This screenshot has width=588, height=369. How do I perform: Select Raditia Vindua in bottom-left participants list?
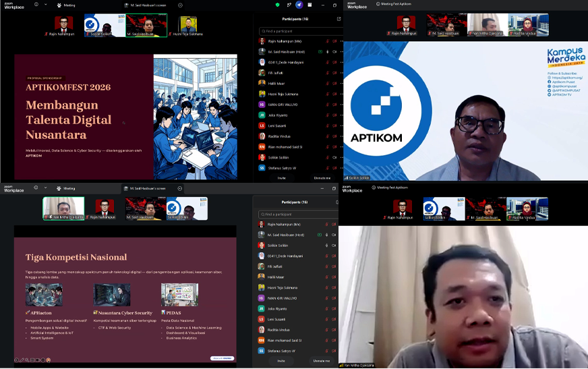(298, 330)
